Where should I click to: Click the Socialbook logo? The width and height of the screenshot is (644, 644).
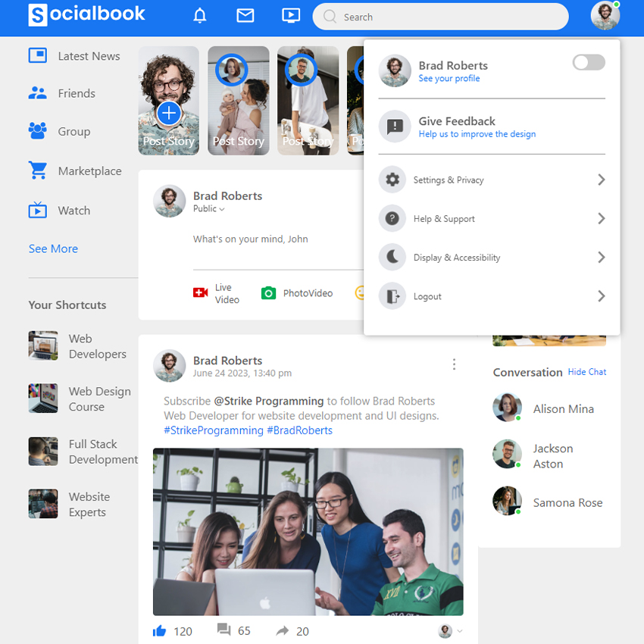[86, 14]
